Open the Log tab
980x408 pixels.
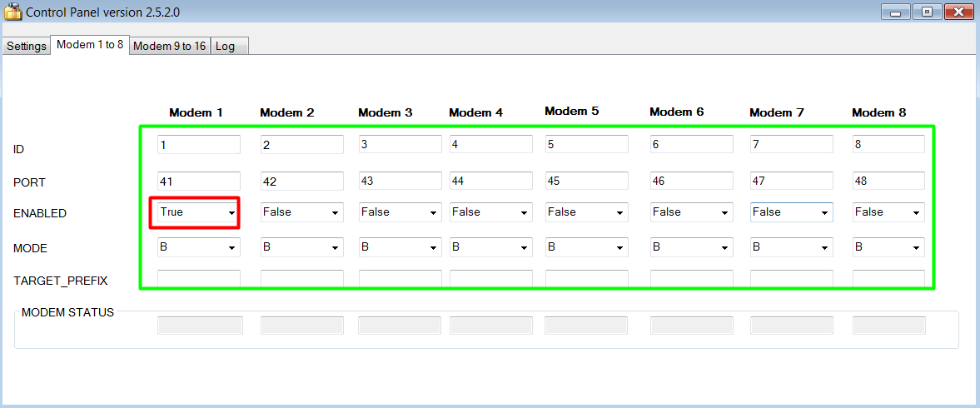pyautogui.click(x=226, y=46)
